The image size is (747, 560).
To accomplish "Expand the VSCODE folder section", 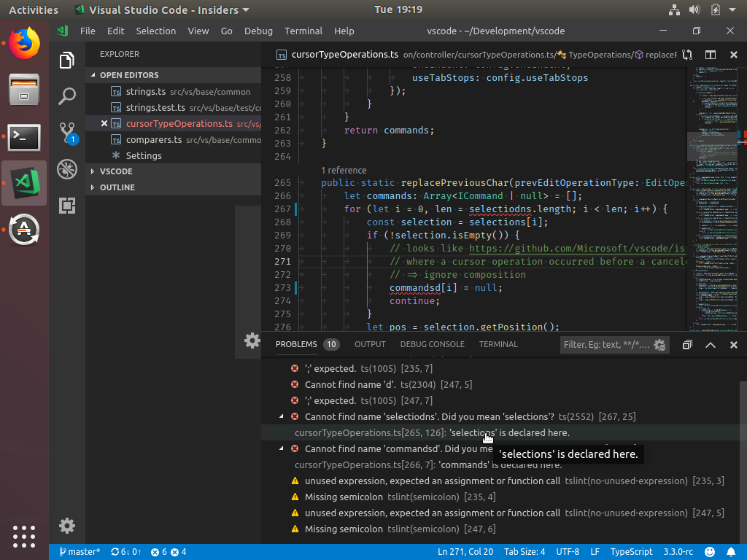I will (116, 171).
